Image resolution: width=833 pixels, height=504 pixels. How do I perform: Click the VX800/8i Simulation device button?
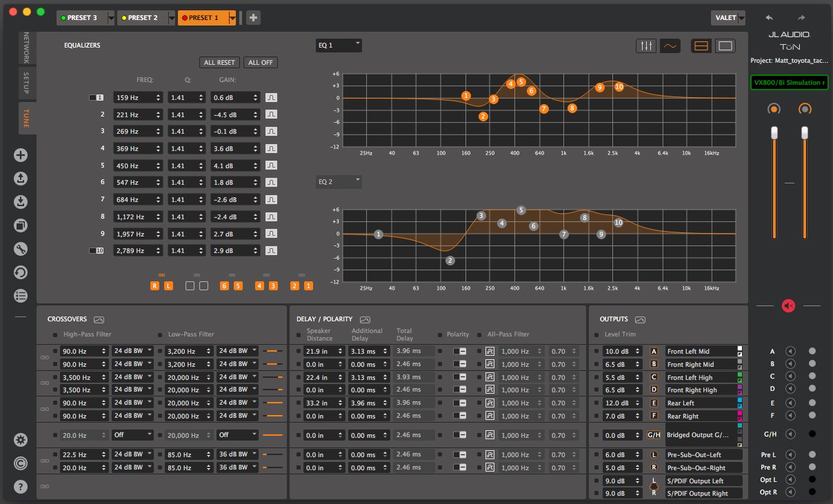pos(789,83)
